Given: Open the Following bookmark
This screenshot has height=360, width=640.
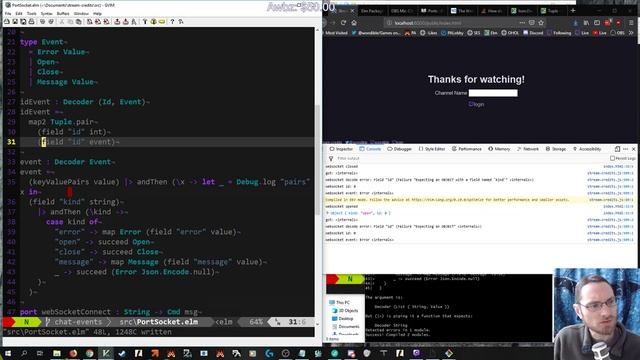Looking at the screenshot, I should 560,33.
